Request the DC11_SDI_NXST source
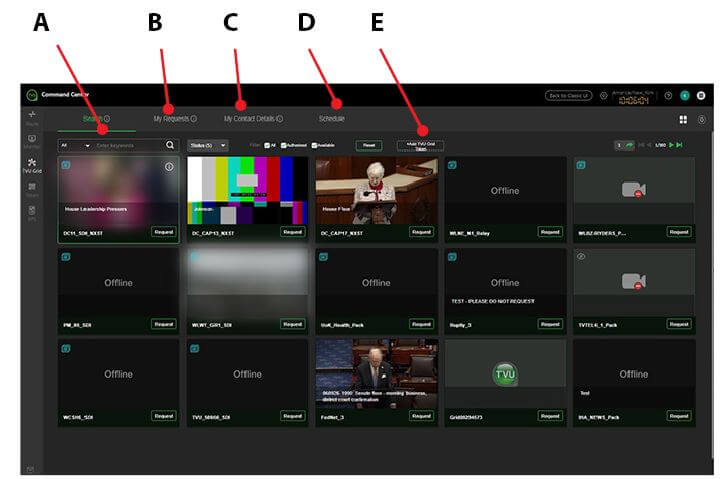Screen dimensions: 721x479 point(164,232)
